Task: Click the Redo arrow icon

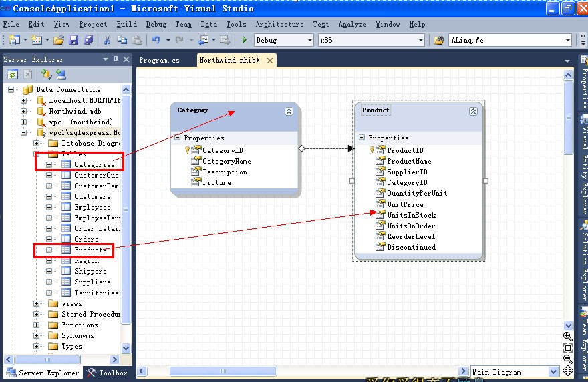Action: click(x=180, y=40)
